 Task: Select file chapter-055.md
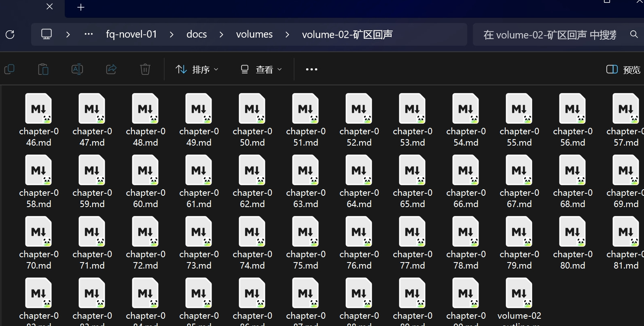coord(519,120)
